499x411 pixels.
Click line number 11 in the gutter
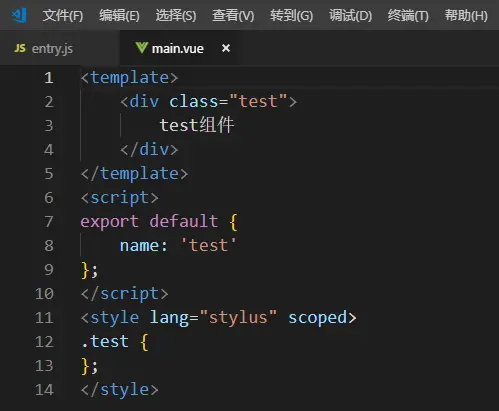click(x=44, y=318)
